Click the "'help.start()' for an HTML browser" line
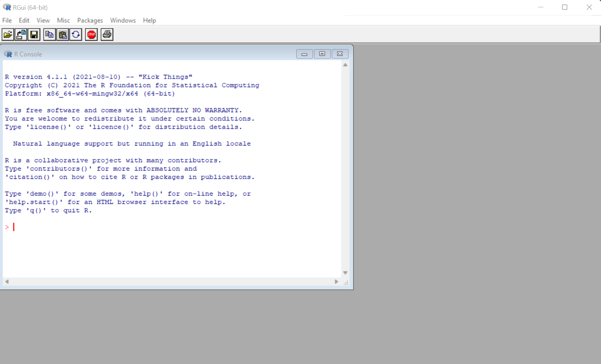The image size is (601, 364). click(115, 202)
